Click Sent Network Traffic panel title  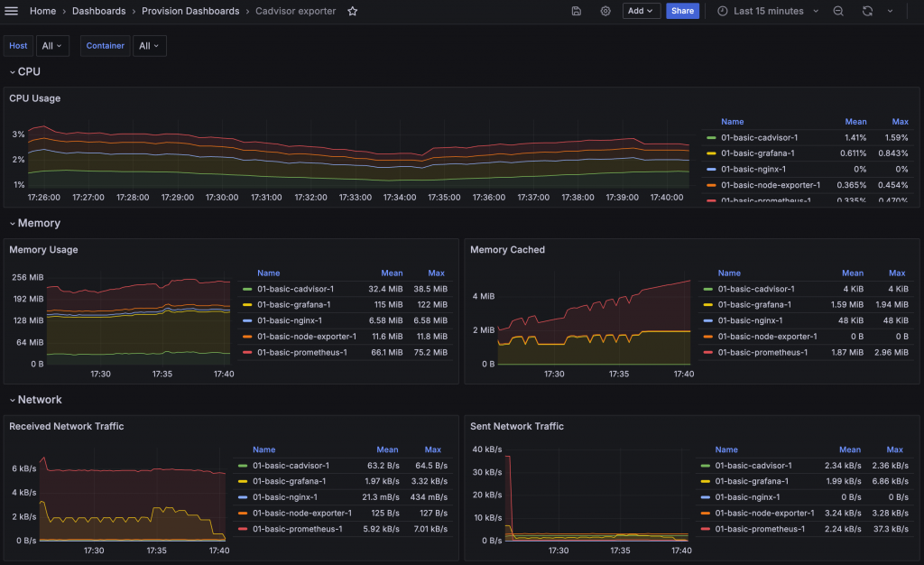pyautogui.click(x=517, y=426)
